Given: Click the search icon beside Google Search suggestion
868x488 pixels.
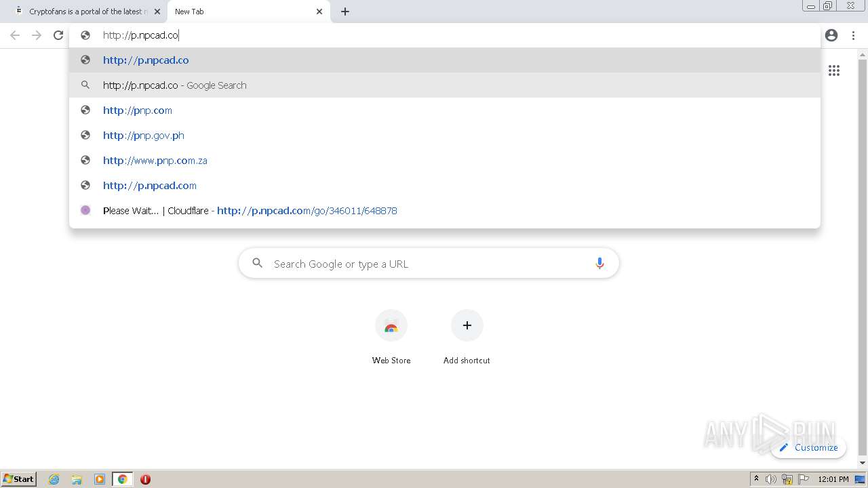Looking at the screenshot, I should 85,85.
